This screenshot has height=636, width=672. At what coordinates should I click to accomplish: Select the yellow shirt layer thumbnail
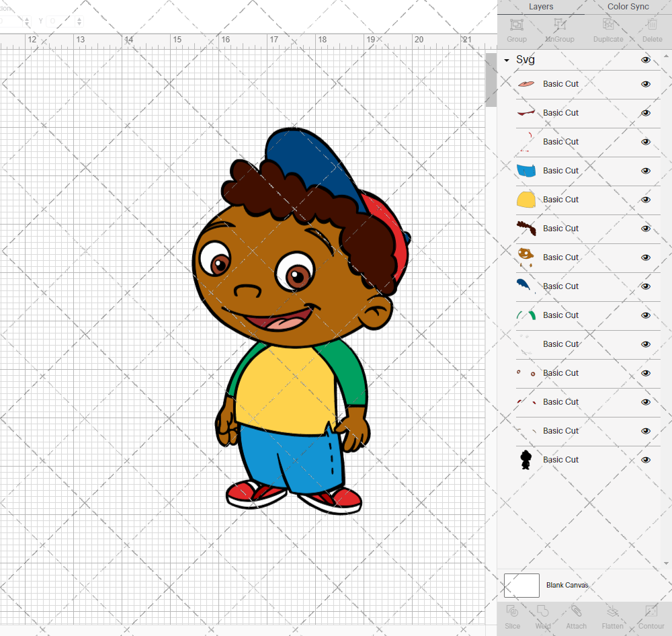click(526, 200)
